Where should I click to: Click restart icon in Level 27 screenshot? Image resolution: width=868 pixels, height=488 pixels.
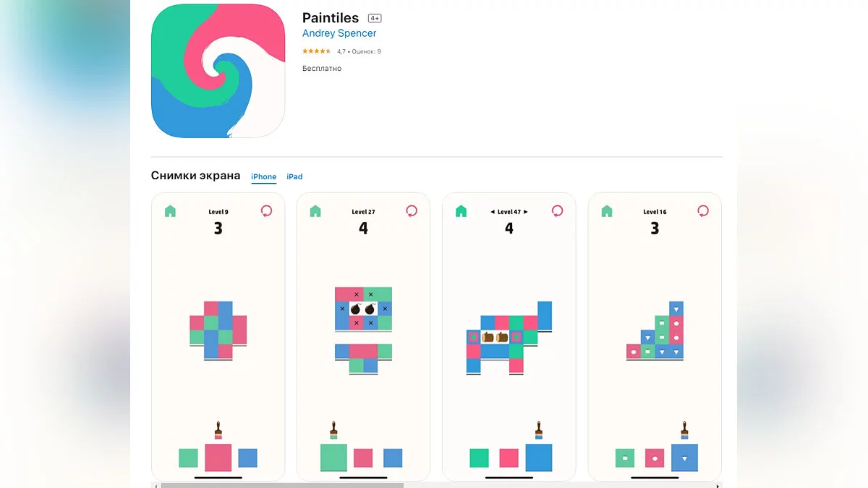pyautogui.click(x=412, y=211)
